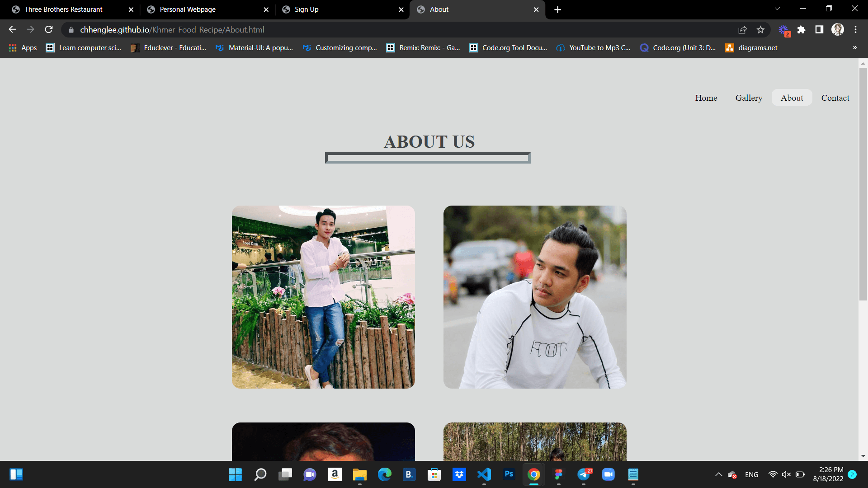Open the Extensions puzzle icon
Screen dimensions: 868x488
point(802,30)
